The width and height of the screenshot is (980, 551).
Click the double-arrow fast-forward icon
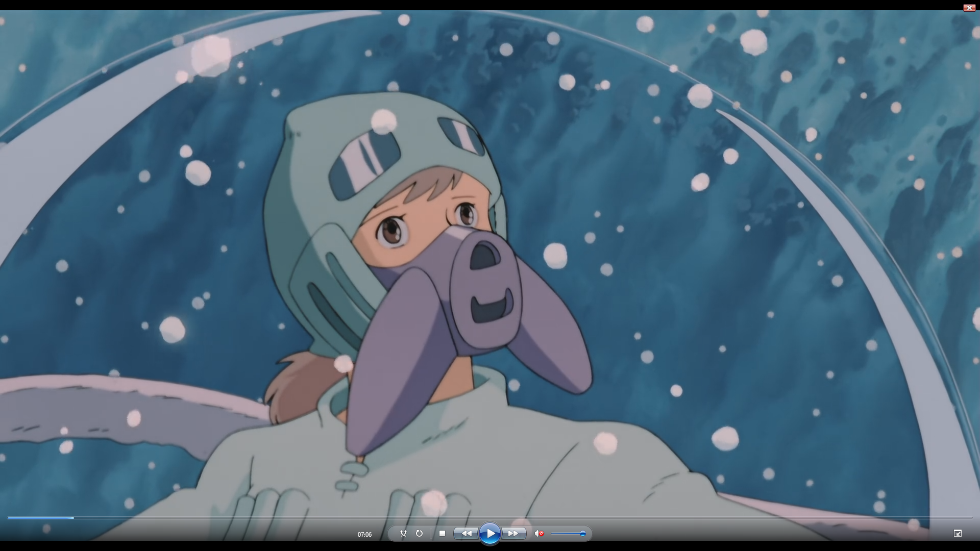[x=514, y=533]
